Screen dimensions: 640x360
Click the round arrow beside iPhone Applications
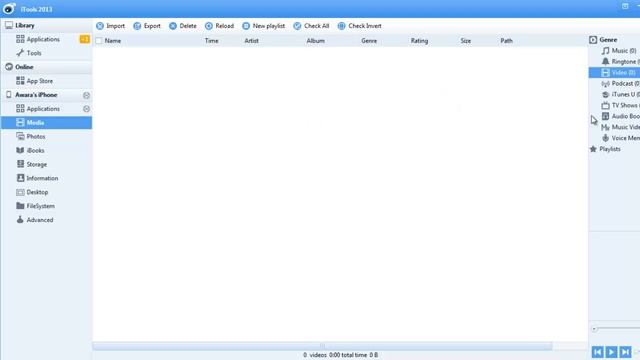click(86, 109)
